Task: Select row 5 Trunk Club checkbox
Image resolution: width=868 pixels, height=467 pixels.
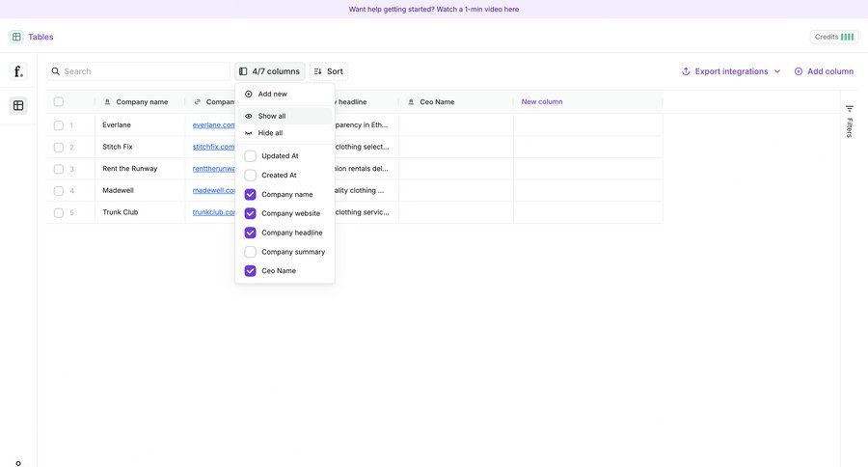Action: [x=59, y=212]
